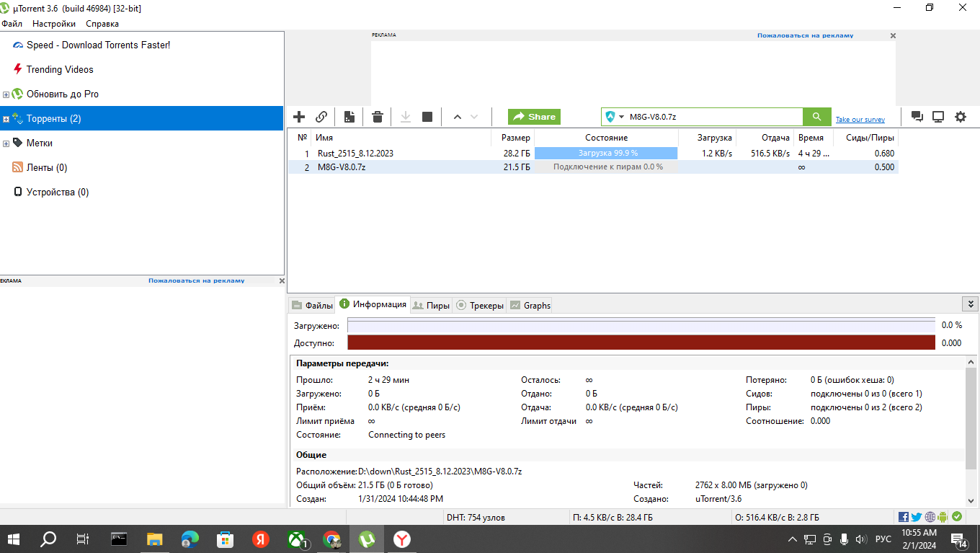
Task: Expand the Метки tree node
Action: pyautogui.click(x=6, y=143)
